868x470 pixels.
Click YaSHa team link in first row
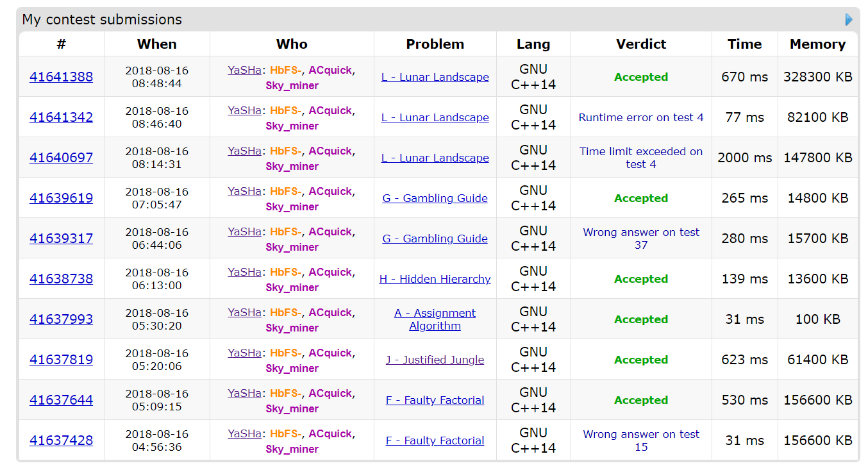tap(244, 70)
